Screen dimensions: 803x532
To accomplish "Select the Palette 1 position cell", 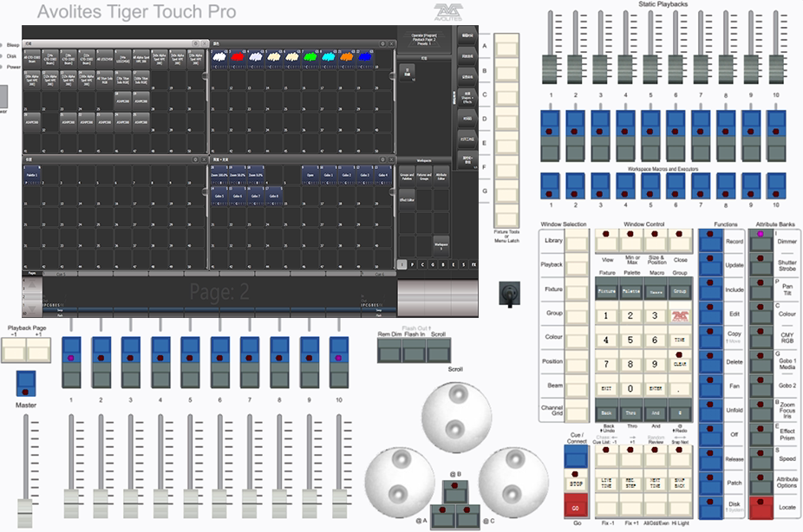I will pos(32,175).
